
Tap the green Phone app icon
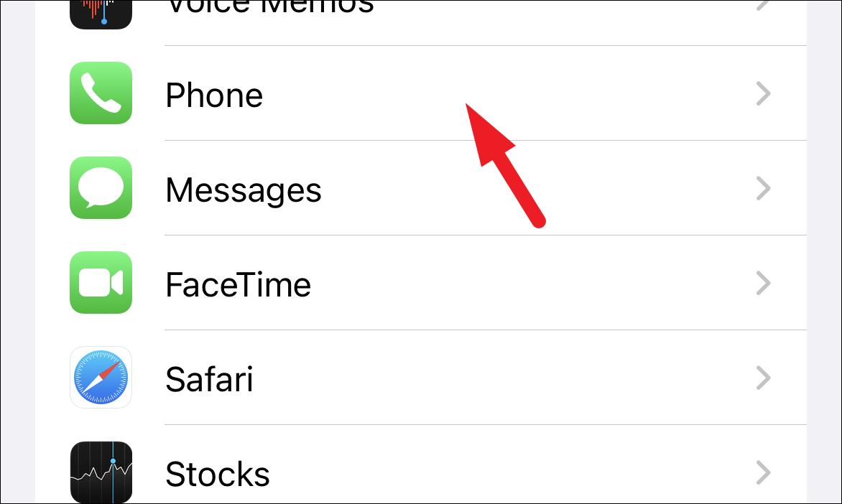[x=101, y=93]
